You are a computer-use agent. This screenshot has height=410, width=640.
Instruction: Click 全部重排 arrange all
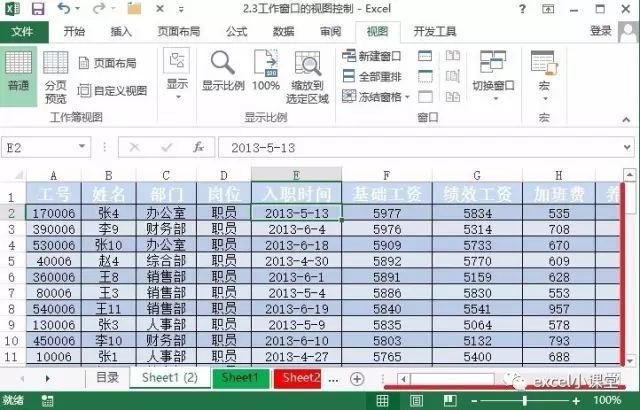(x=371, y=76)
